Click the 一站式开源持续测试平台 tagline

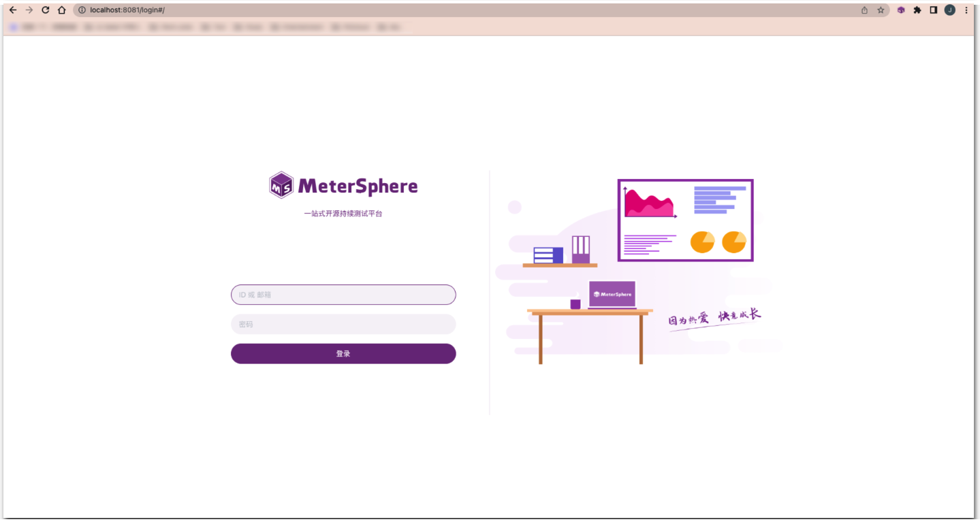343,214
